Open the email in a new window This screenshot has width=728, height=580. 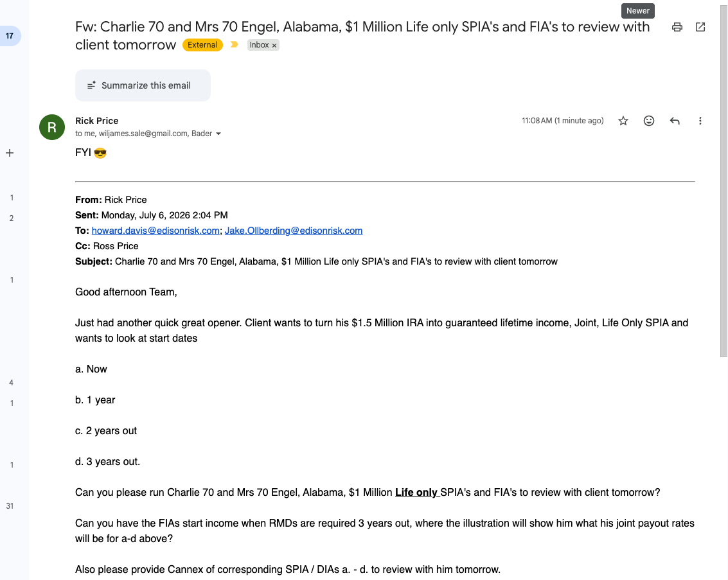(x=700, y=27)
